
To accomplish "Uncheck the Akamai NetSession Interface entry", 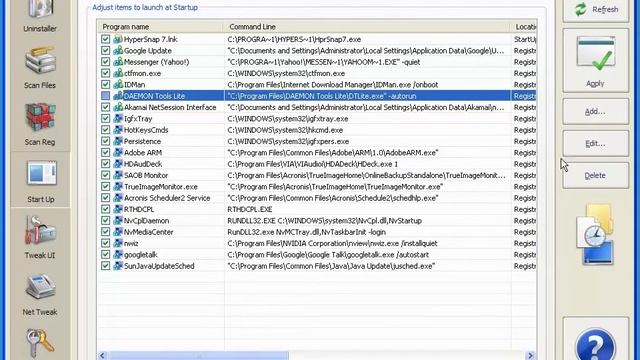I will 105,107.
